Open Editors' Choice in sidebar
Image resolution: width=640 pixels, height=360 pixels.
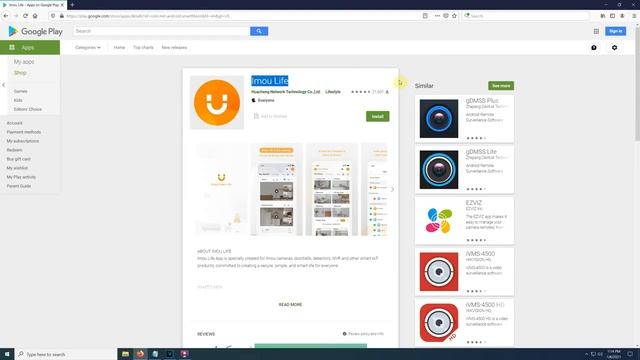(28, 109)
